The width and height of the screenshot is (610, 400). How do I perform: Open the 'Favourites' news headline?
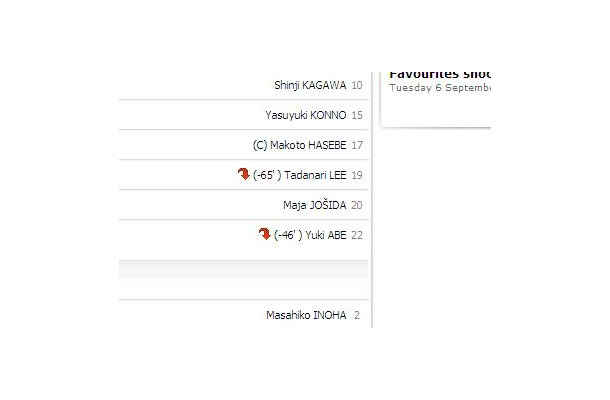click(x=440, y=74)
